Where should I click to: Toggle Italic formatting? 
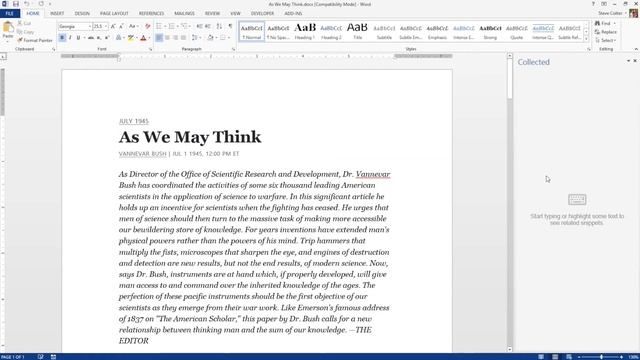pyautogui.click(x=70, y=38)
